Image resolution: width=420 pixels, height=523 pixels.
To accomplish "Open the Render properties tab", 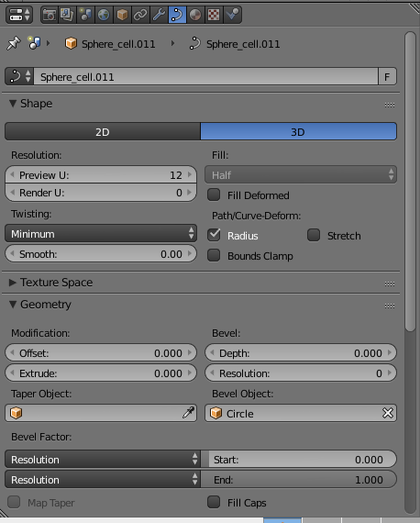I will tap(50, 15).
